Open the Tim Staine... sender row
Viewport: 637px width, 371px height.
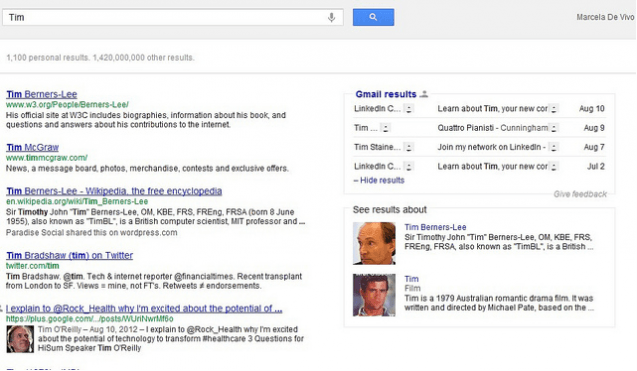(x=377, y=147)
